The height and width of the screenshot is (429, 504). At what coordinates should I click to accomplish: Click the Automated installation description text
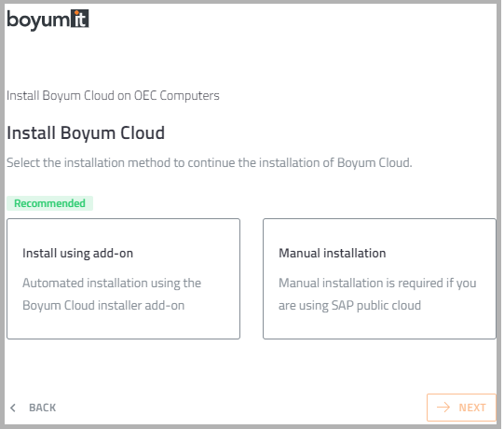112,294
